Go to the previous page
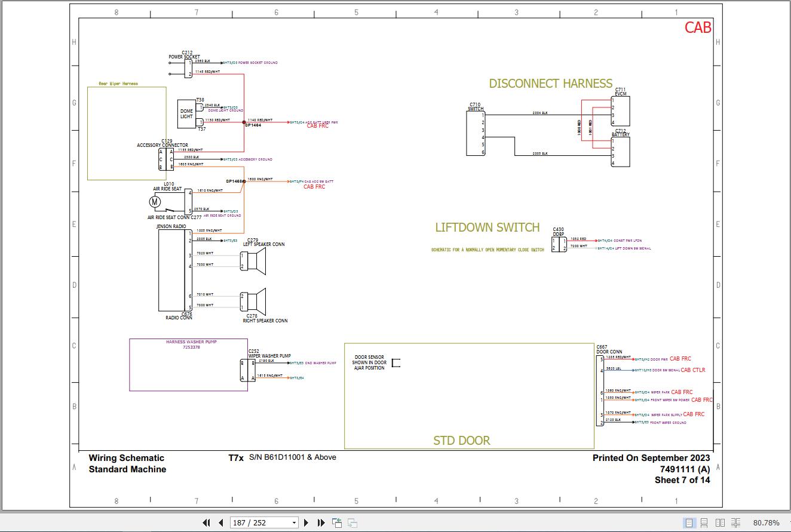Image resolution: width=791 pixels, height=532 pixels. tap(221, 522)
